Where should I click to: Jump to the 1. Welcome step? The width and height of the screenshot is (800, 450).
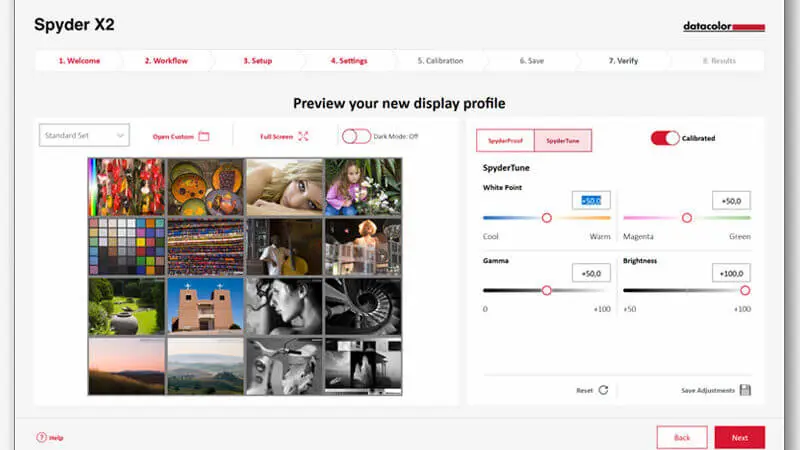pyautogui.click(x=79, y=61)
